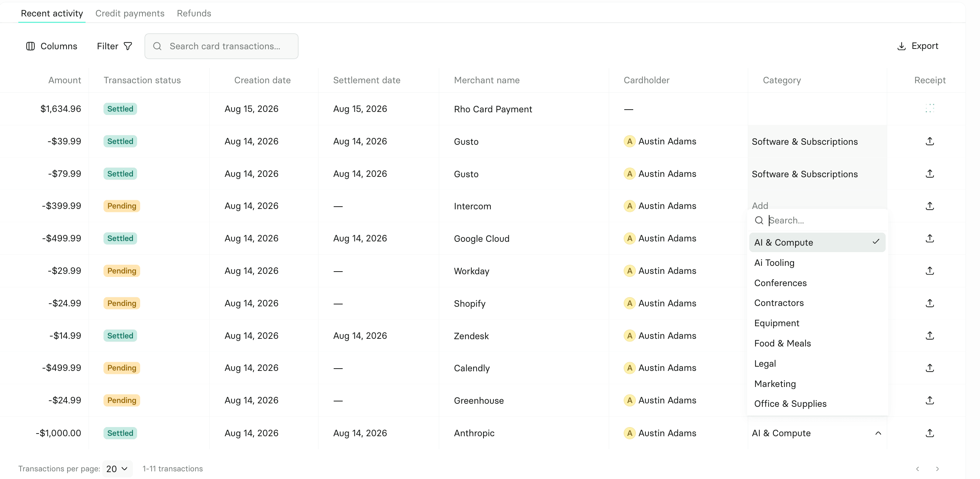Image resolution: width=980 pixels, height=479 pixels.
Task: Click the Calendly merchant name
Action: click(472, 368)
